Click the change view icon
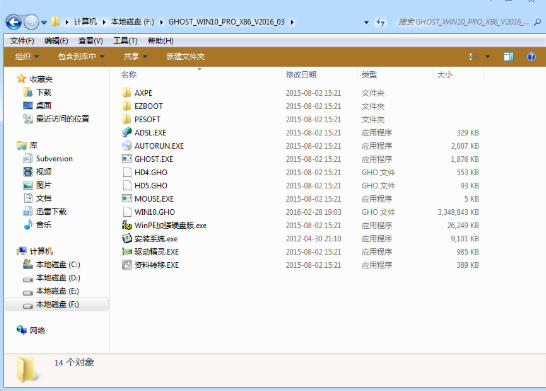This screenshot has height=391, width=546. click(474, 56)
